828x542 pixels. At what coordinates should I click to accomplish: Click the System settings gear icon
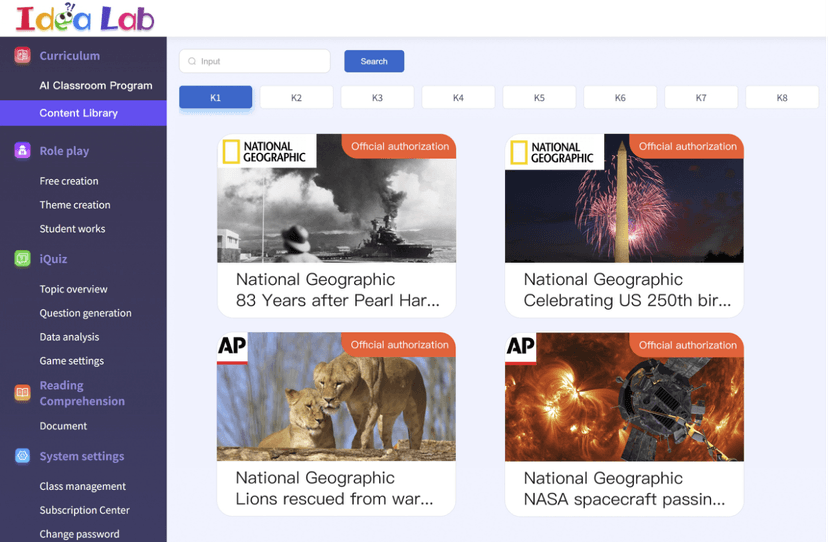22,456
